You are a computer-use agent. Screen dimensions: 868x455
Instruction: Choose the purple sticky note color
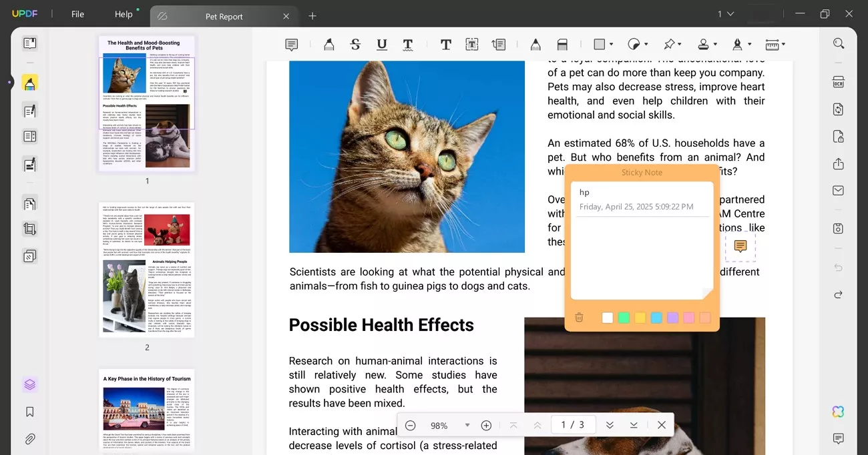[672, 318]
